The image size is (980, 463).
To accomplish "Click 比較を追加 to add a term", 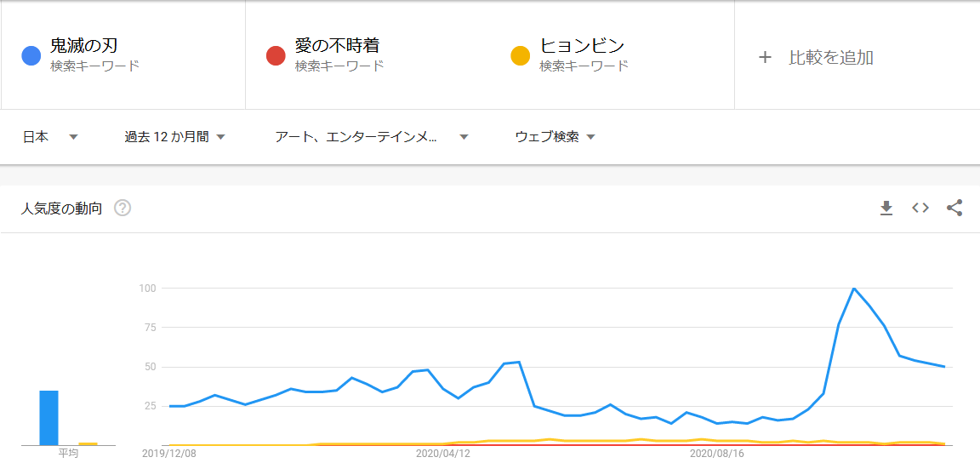I will (x=831, y=58).
